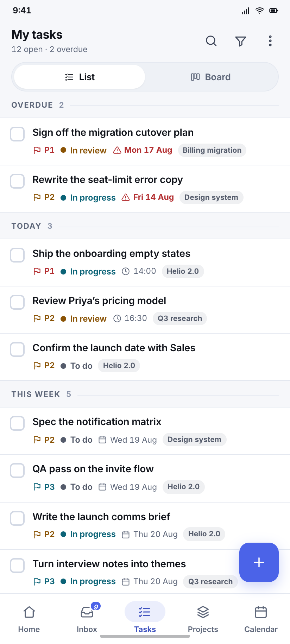290x644 pixels.
Task: Collapse the OVERDUE section header
Action: (145, 105)
